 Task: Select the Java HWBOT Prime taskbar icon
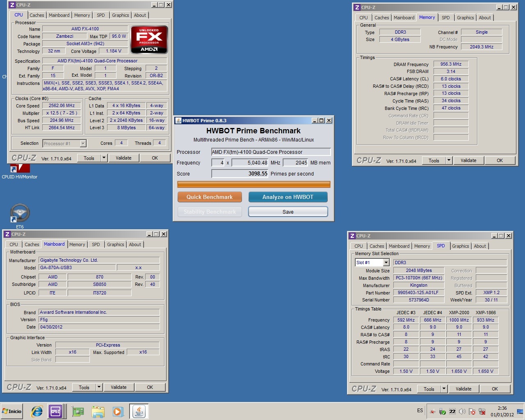click(139, 411)
